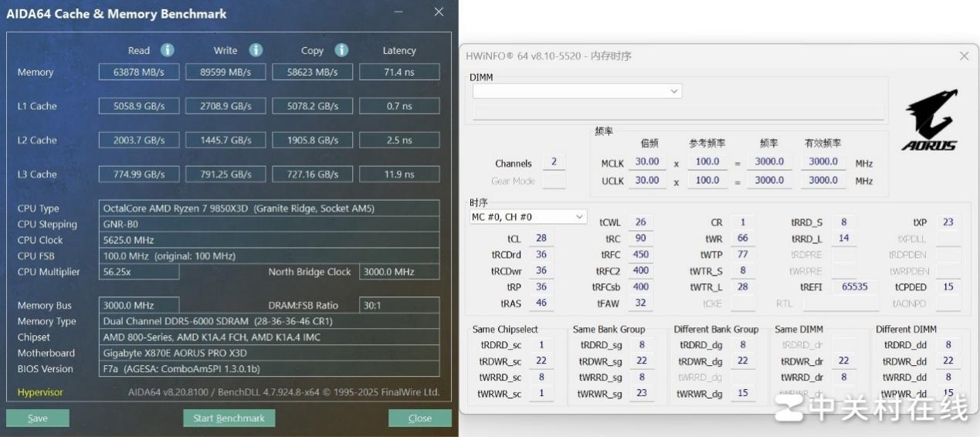This screenshot has width=980, height=437.
Task: Click Memory Latency value 71.4 ns
Action: click(x=399, y=72)
